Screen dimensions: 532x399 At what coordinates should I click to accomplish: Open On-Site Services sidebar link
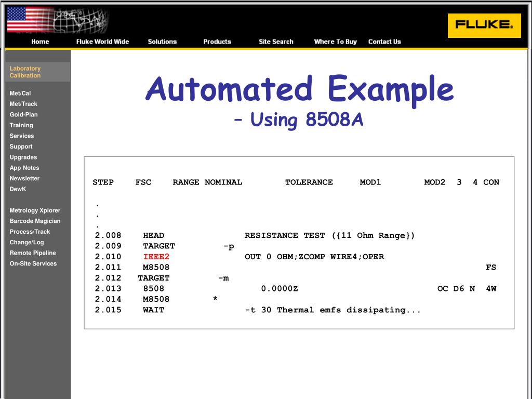pyautogui.click(x=33, y=263)
